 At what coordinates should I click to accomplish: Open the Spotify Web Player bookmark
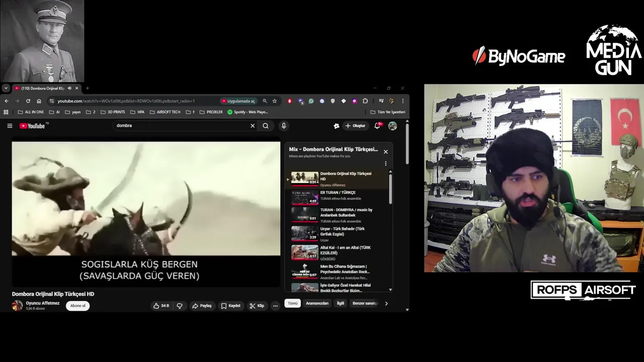[248, 112]
